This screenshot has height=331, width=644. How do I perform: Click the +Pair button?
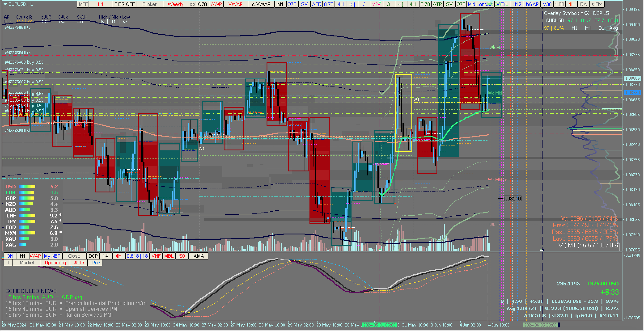coord(95,263)
